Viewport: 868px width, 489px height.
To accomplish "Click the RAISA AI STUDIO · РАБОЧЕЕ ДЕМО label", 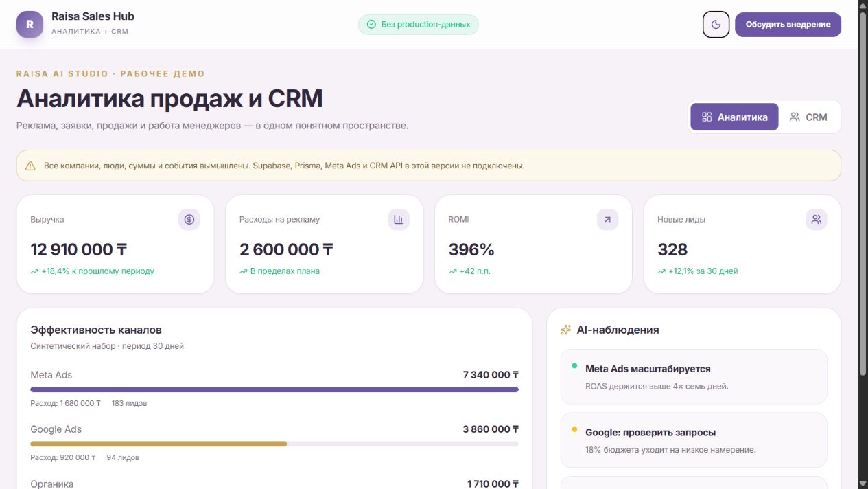I will (x=110, y=73).
